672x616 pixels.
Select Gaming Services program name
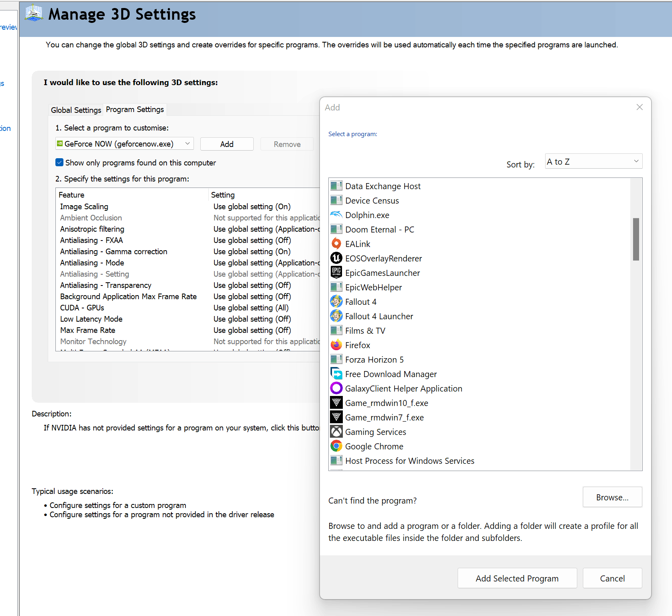pyautogui.click(x=376, y=432)
